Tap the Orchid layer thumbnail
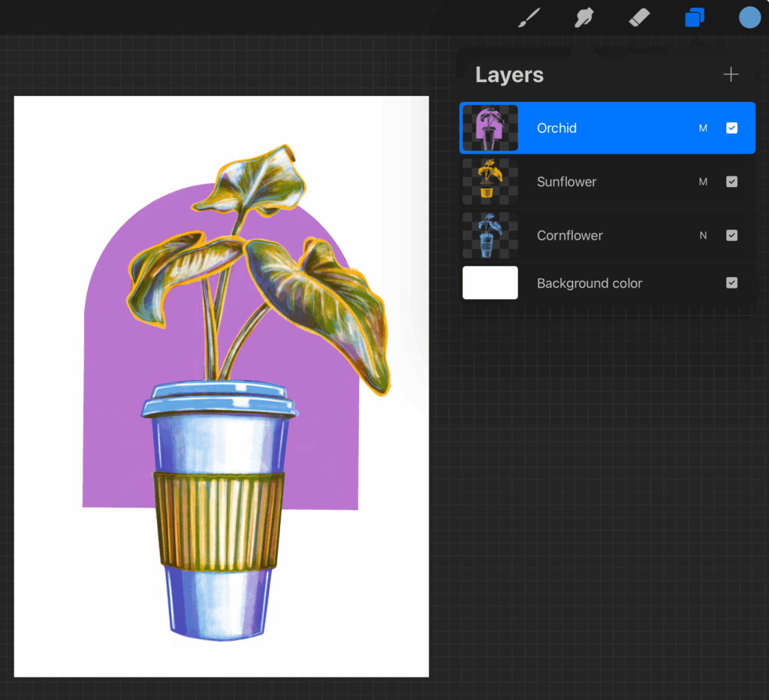This screenshot has height=700, width=769. [x=490, y=128]
